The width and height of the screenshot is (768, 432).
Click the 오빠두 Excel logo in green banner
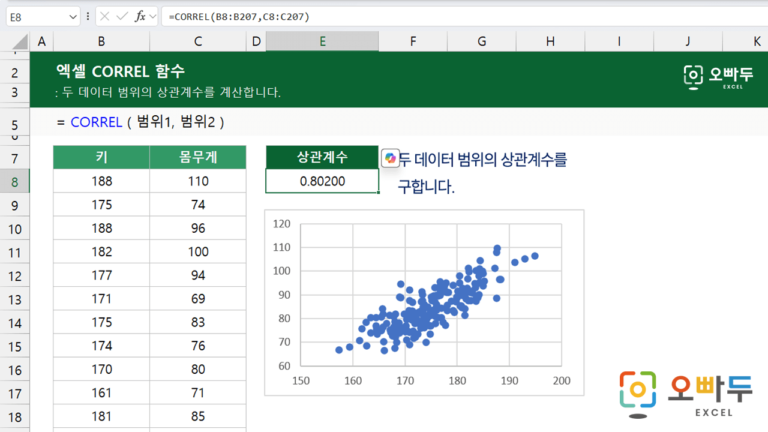pyautogui.click(x=718, y=77)
